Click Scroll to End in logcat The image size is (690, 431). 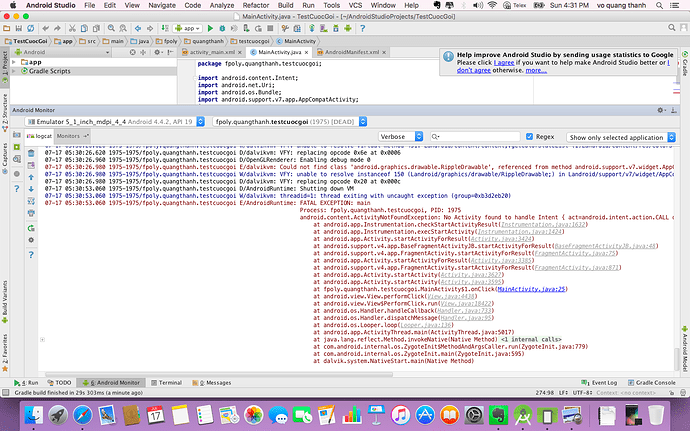(x=31, y=165)
